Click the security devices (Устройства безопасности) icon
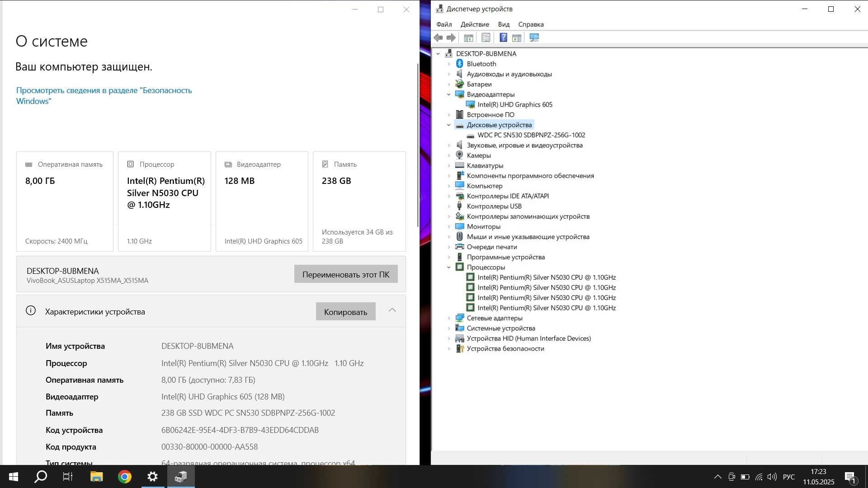The image size is (868, 488). click(x=460, y=348)
